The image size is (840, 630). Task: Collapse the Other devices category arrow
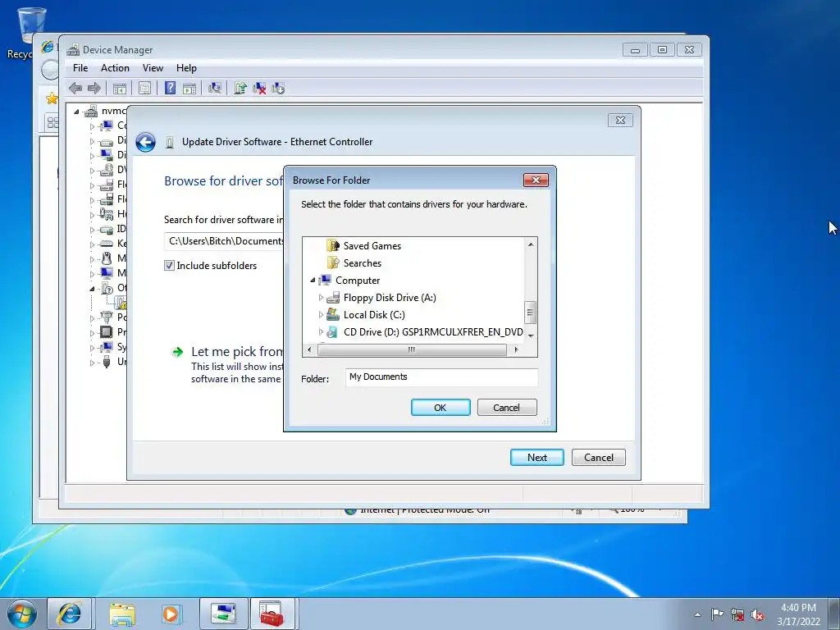click(92, 289)
